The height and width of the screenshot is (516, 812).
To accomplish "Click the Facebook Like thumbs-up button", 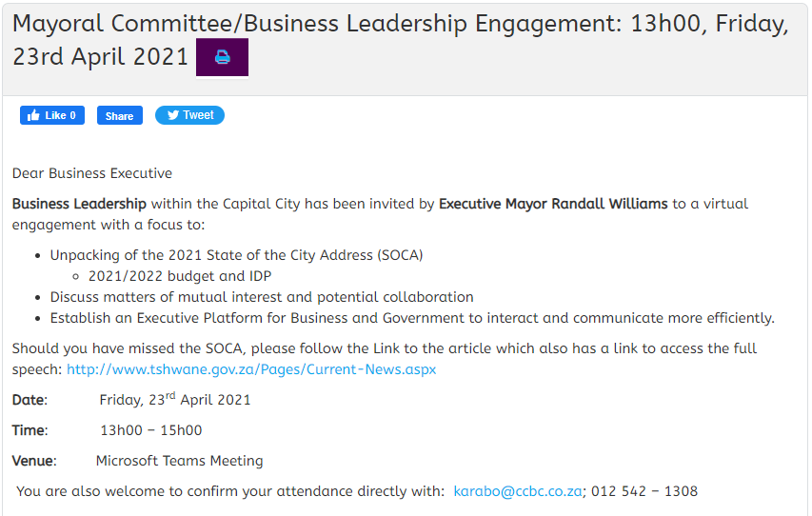I will (x=52, y=115).
